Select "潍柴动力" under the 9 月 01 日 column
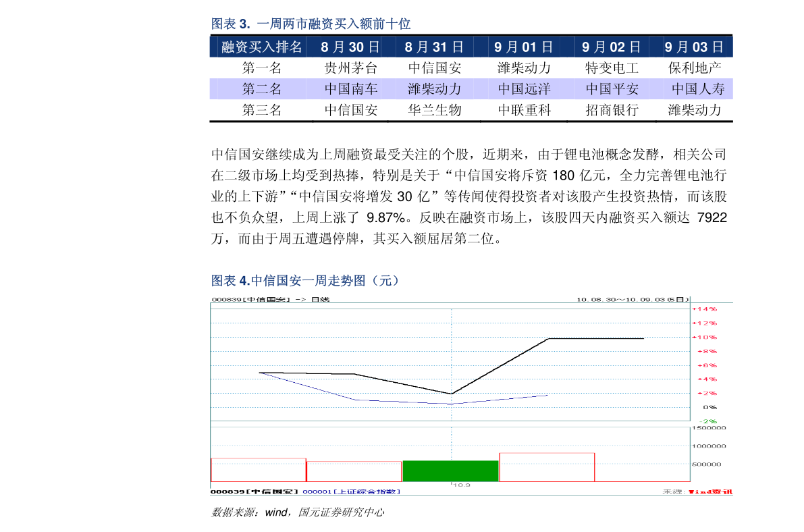 (524, 68)
